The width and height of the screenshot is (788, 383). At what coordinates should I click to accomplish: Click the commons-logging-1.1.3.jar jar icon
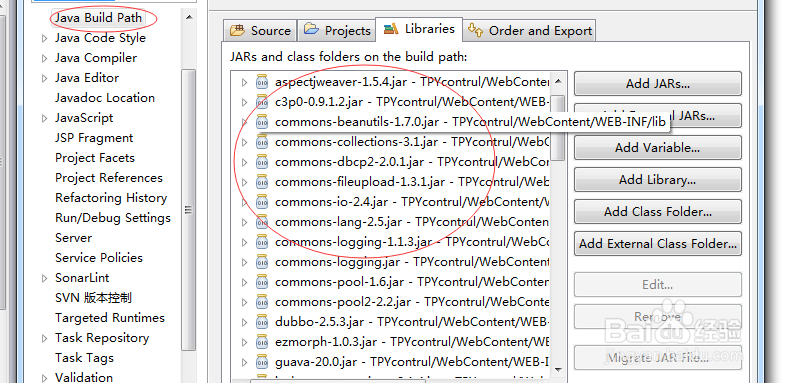(262, 242)
